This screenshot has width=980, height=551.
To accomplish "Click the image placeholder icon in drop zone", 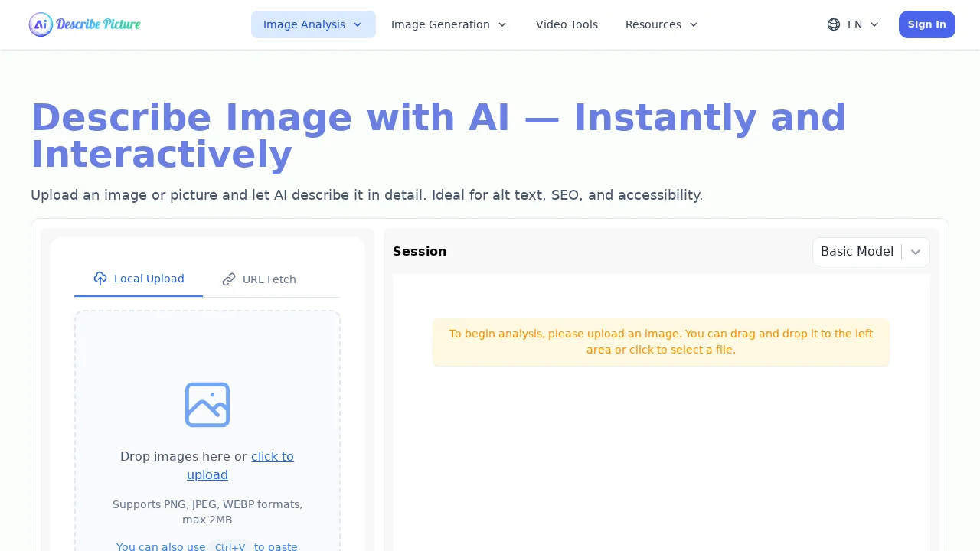I will [x=207, y=405].
